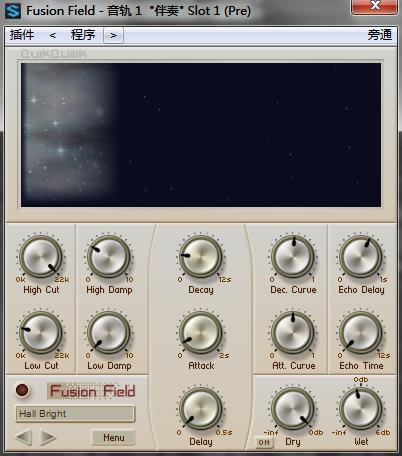Click the Echo Delay knob
This screenshot has height=456, width=402.
pos(361,257)
